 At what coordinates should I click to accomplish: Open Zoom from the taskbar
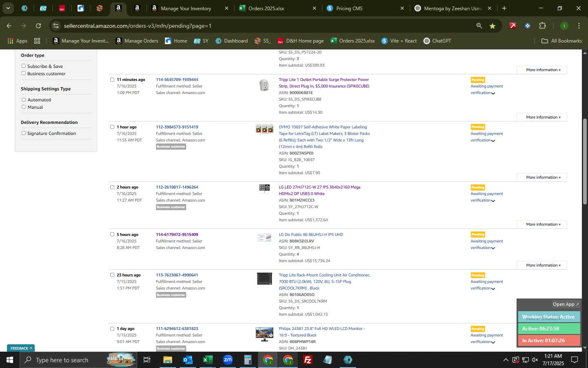coord(227,360)
